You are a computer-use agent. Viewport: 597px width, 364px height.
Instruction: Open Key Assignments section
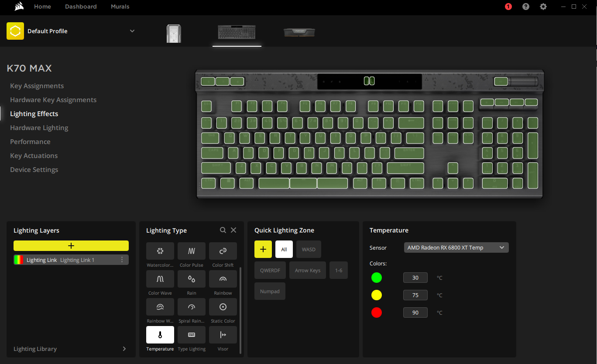[37, 86]
